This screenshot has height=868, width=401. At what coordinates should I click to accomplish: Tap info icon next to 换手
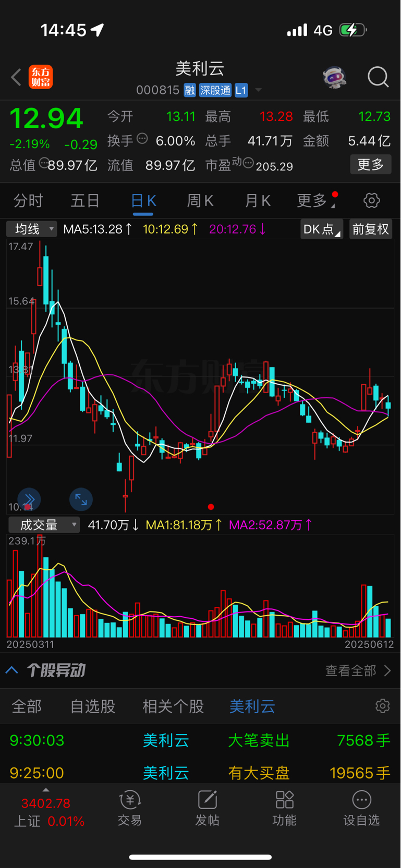click(142, 139)
